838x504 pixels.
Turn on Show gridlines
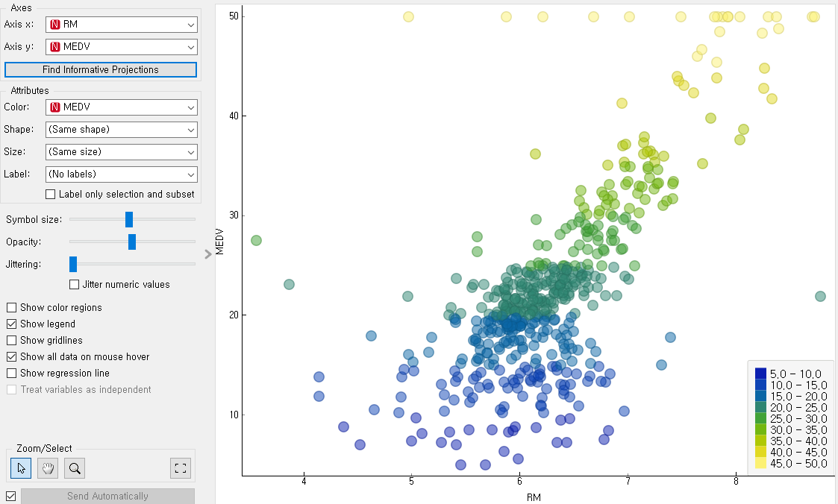pyautogui.click(x=12, y=340)
